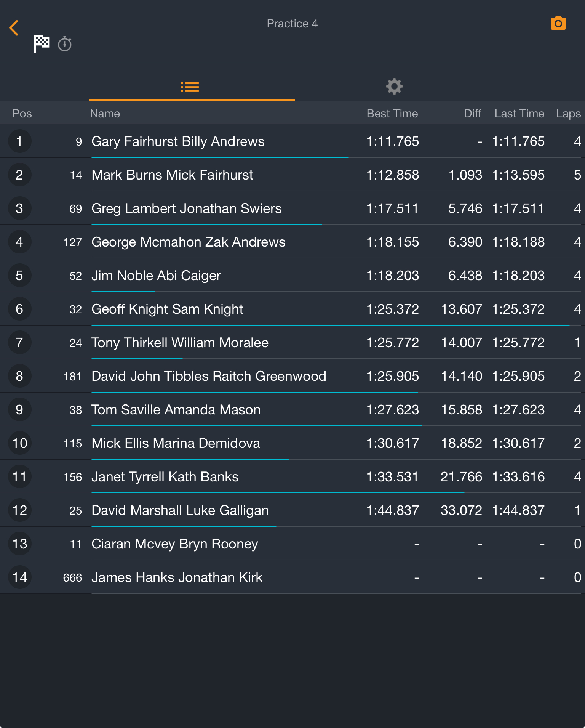Tap last time 1:33.616
The height and width of the screenshot is (728, 585).
[518, 477]
